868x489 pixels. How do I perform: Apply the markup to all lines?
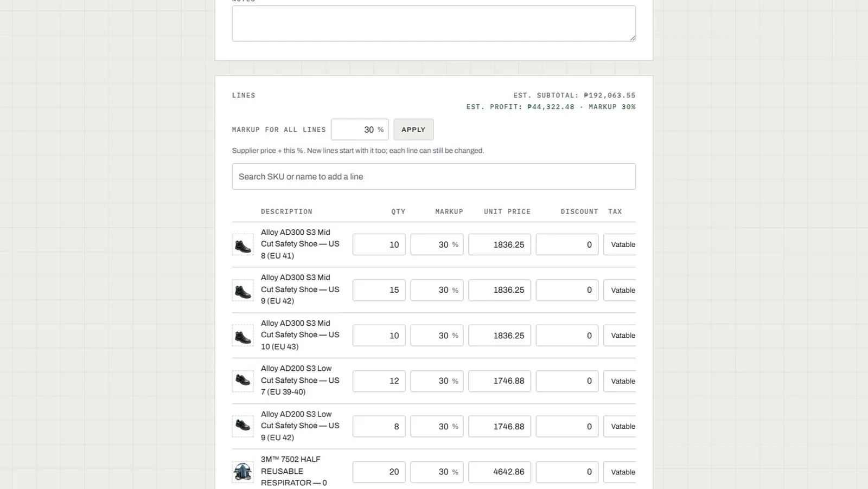pos(413,130)
